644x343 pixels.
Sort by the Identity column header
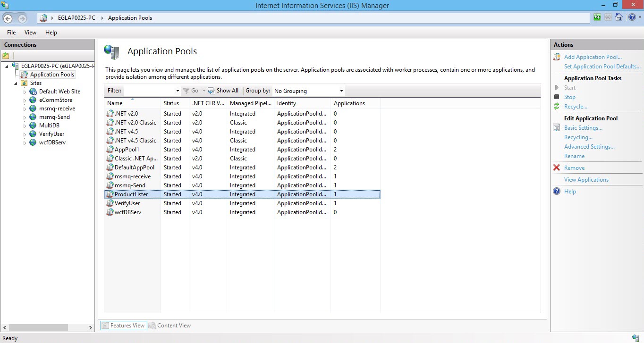[x=302, y=103]
